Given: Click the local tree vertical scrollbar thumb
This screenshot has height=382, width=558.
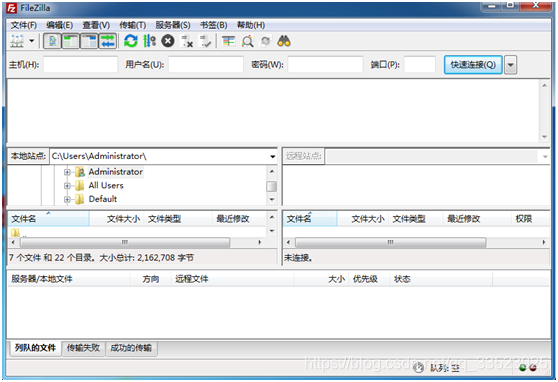Looking at the screenshot, I should pos(272,186).
